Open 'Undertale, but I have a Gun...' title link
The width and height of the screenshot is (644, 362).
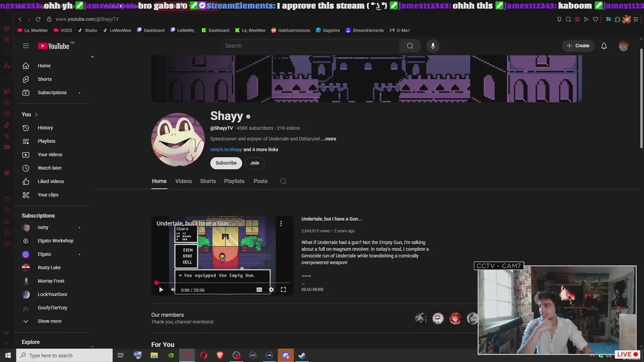coord(332,219)
